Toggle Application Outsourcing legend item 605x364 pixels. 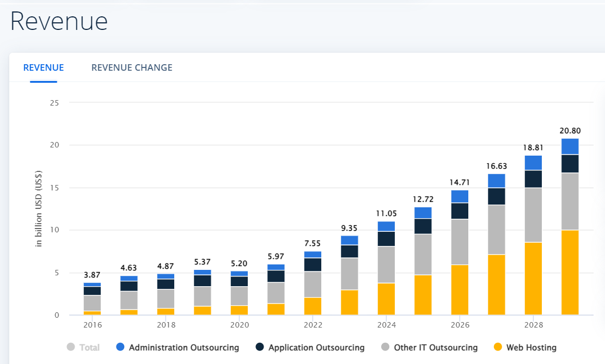pyautogui.click(x=310, y=347)
